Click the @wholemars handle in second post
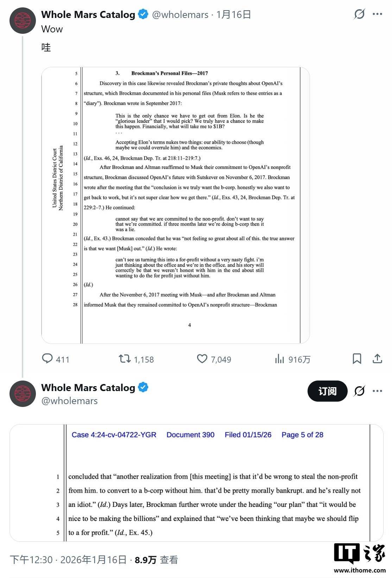392x578 pixels. coord(69,401)
